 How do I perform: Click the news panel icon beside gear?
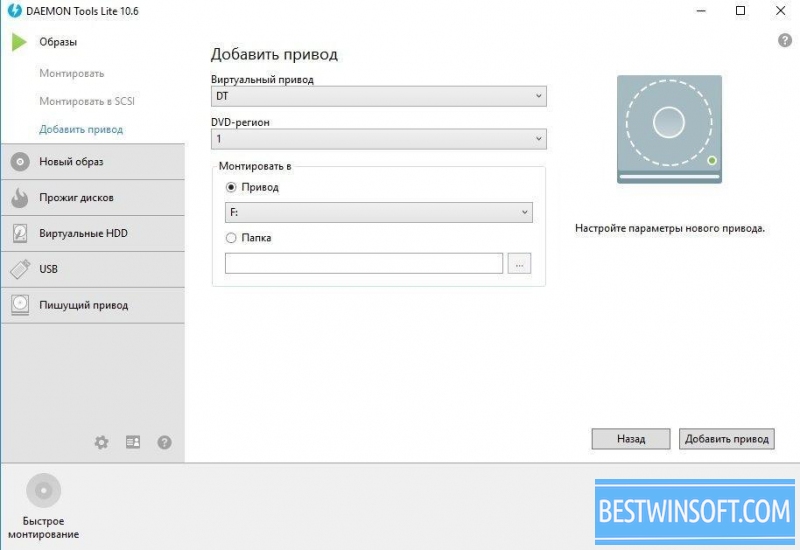pos(133,442)
